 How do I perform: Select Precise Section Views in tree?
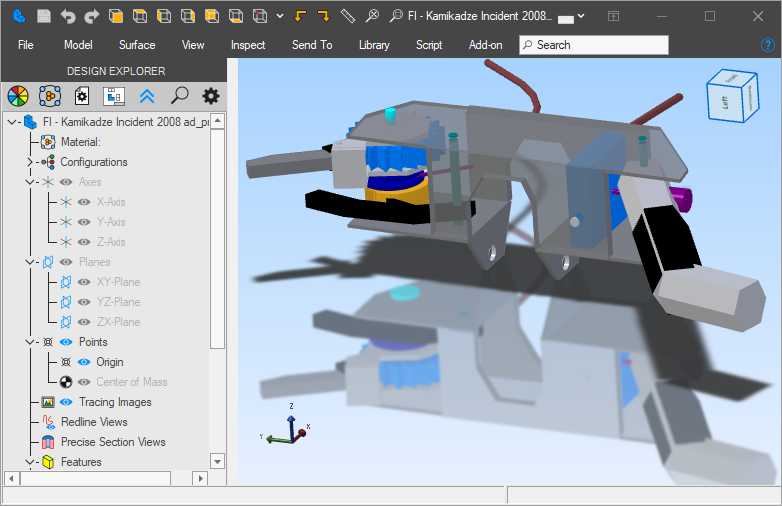[112, 442]
